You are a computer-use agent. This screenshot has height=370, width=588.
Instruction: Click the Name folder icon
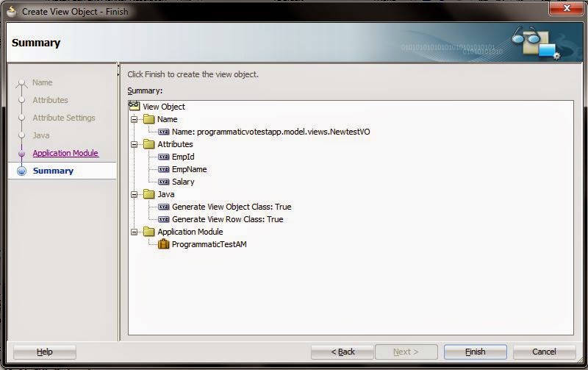click(149, 119)
